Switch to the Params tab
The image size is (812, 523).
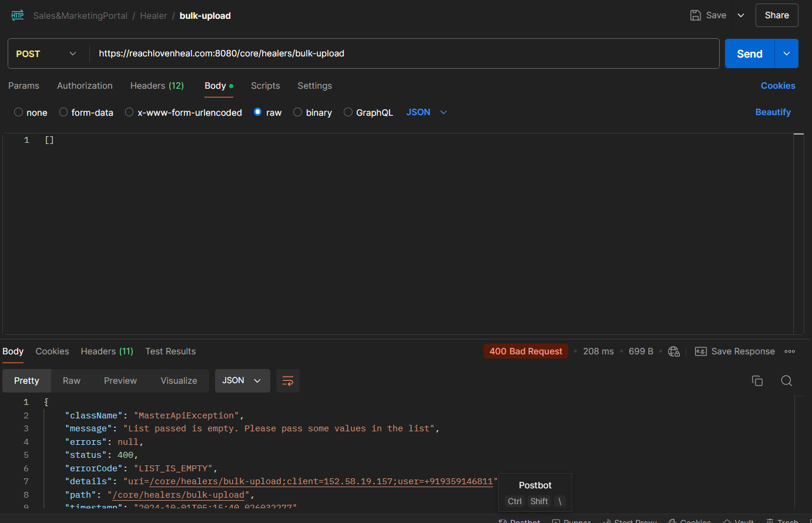coord(24,86)
